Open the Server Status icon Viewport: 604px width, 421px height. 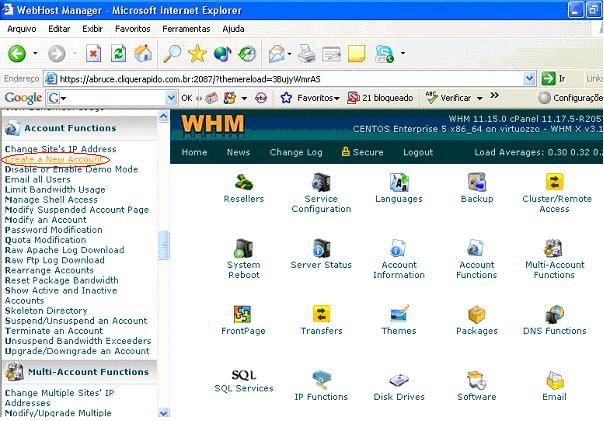tap(321, 249)
